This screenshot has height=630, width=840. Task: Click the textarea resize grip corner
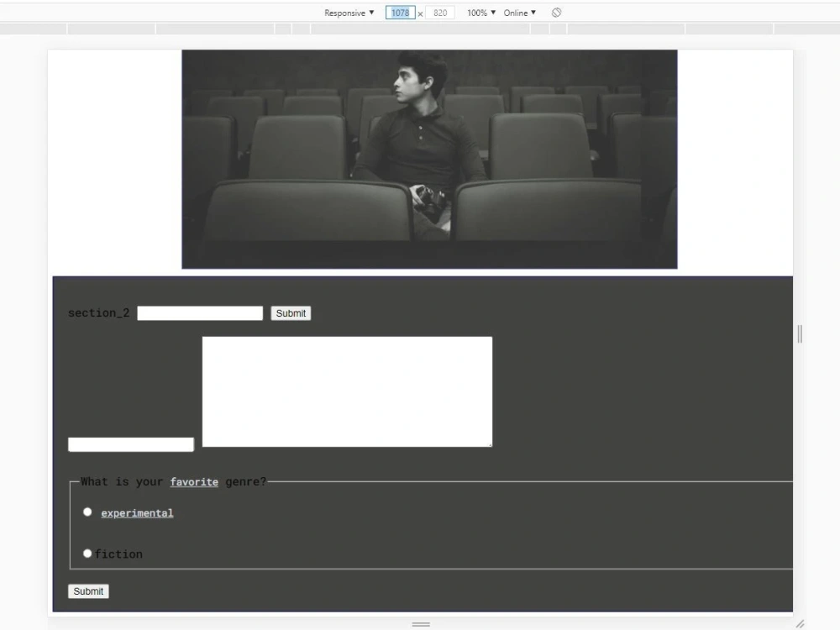point(489,444)
